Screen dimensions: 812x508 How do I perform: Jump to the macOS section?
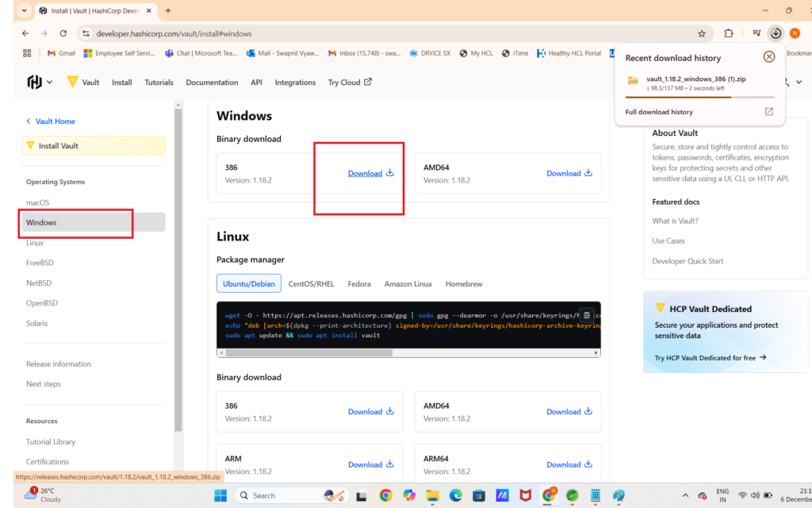click(x=38, y=202)
